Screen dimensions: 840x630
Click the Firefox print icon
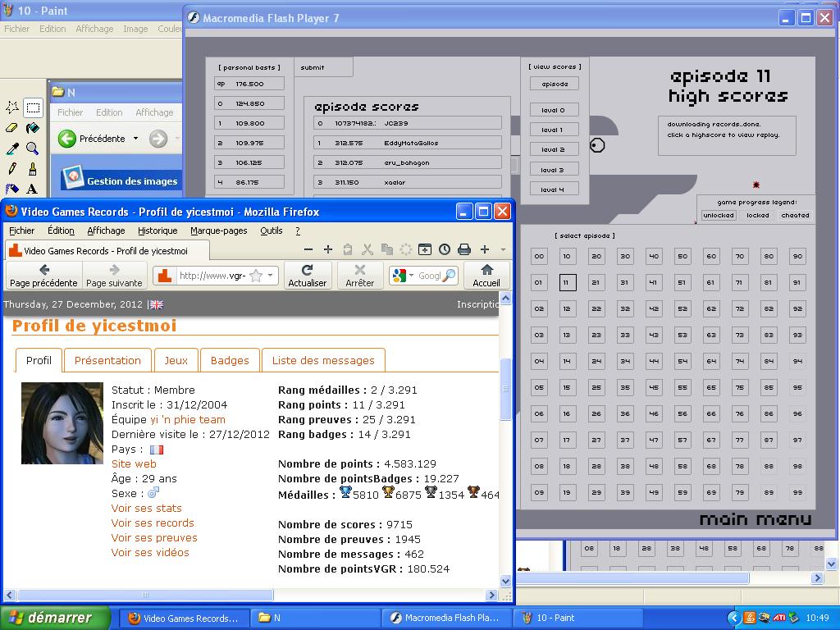(464, 249)
